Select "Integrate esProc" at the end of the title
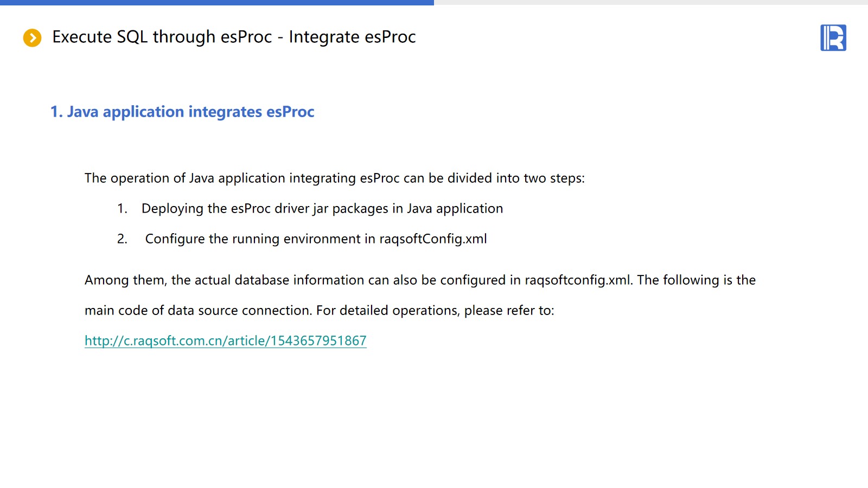The height and width of the screenshot is (488, 868). [x=352, y=37]
